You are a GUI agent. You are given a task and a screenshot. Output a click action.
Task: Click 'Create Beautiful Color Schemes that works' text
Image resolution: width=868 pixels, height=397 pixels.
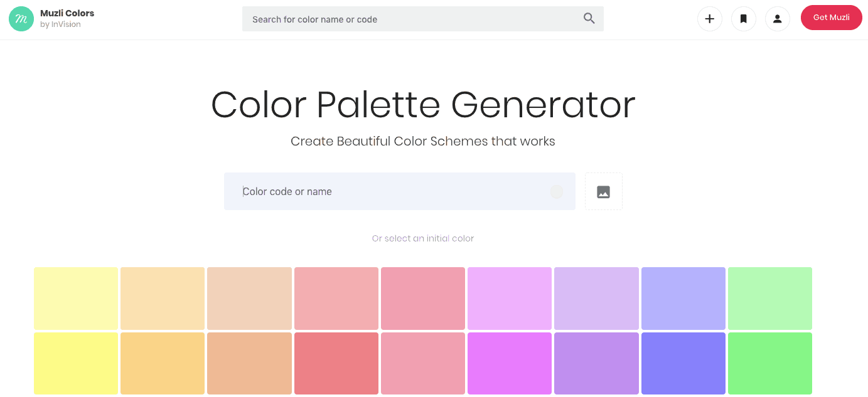(423, 141)
